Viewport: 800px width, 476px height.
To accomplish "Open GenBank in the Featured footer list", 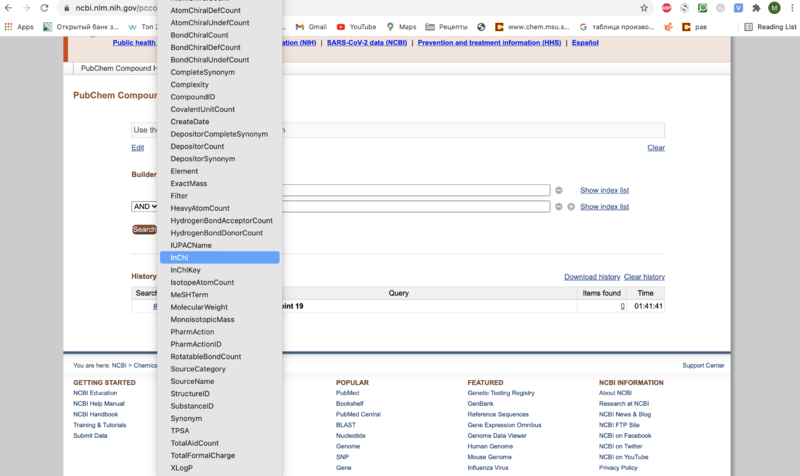I will pyautogui.click(x=480, y=404).
